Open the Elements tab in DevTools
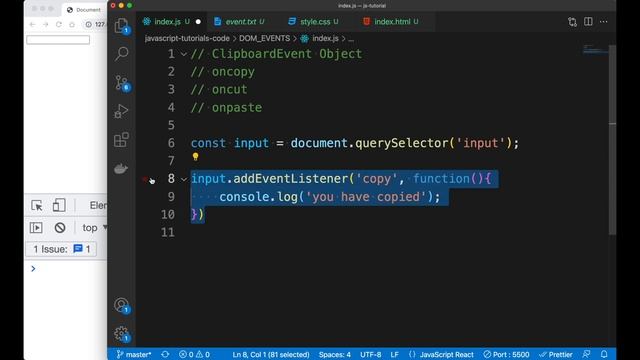This screenshot has width=640, height=360. point(98,205)
